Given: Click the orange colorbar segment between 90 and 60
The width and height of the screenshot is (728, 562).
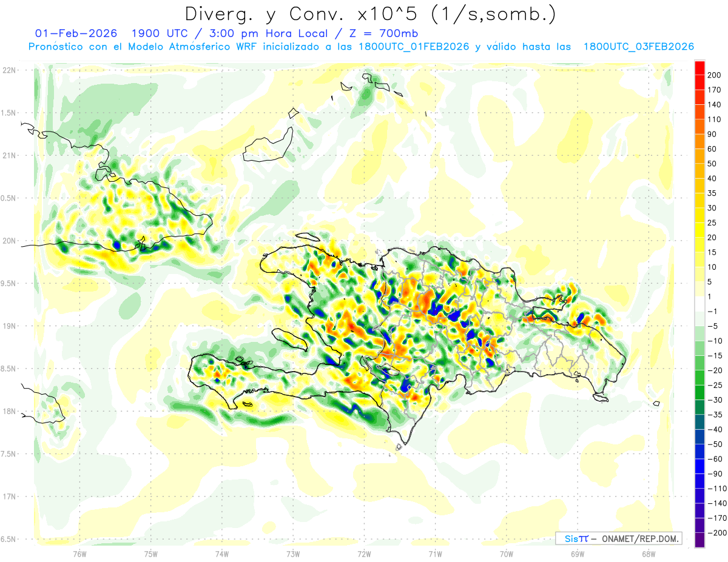Looking at the screenshot, I should (699, 141).
